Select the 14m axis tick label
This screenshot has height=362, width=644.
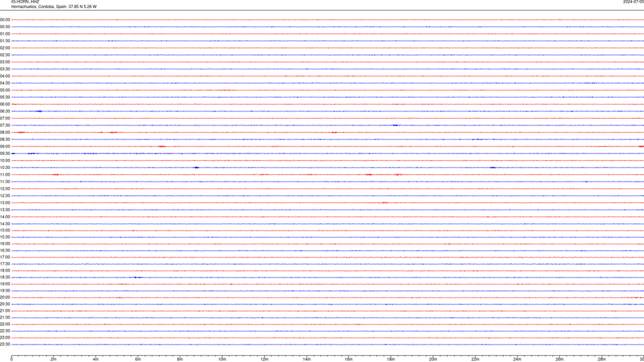pyautogui.click(x=307, y=359)
